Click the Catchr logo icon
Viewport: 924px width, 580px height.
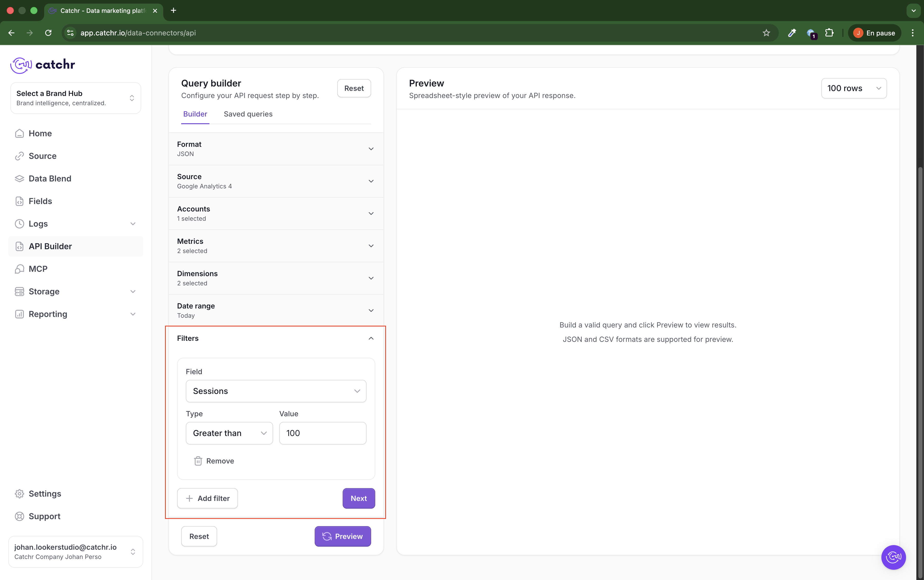(x=21, y=65)
